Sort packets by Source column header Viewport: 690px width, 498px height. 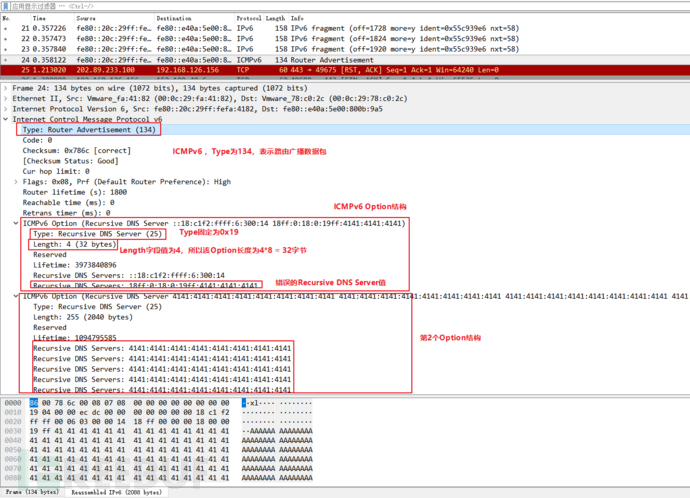coord(86,18)
